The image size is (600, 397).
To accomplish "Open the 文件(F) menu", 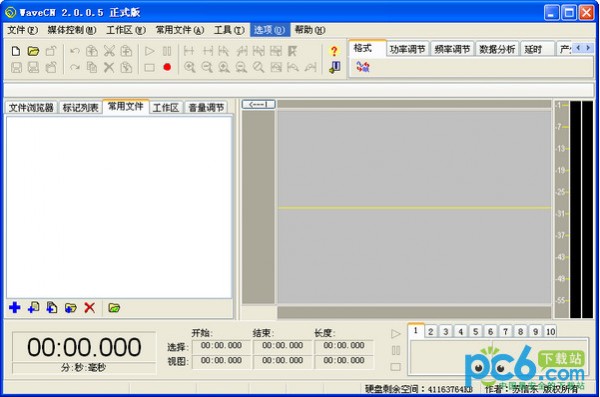I will pos(22,30).
